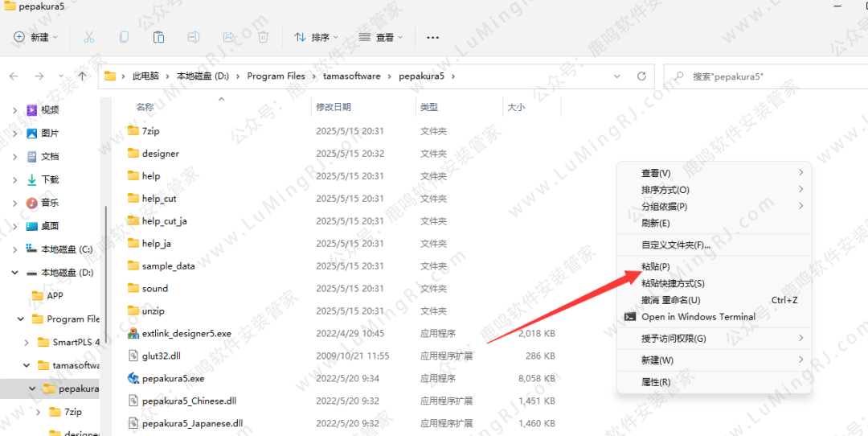The height and width of the screenshot is (436, 868).
Task: Click the Delete trash icon in toolbar
Action: click(x=263, y=37)
